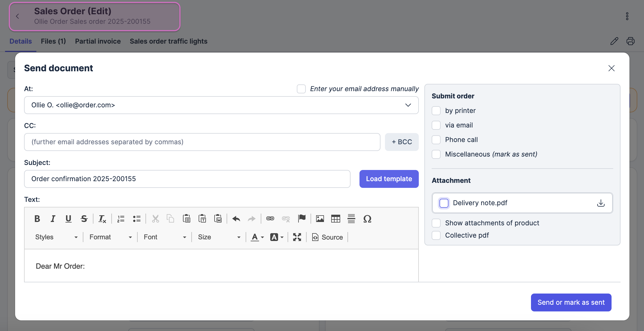Image resolution: width=644 pixels, height=331 pixels.
Task: Open the Partial invoice tab
Action: tap(98, 41)
